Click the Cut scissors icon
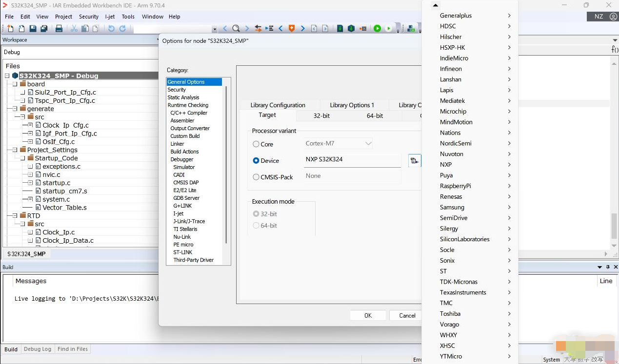The width and height of the screenshot is (619, 364). pos(74,29)
